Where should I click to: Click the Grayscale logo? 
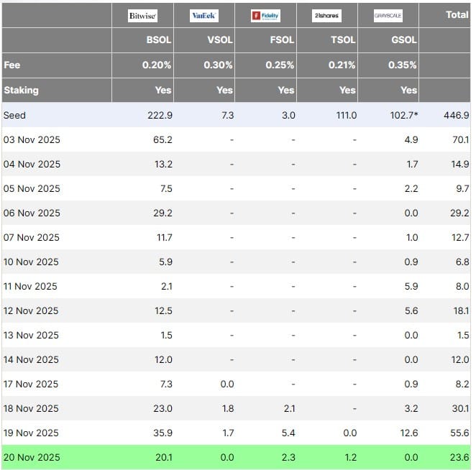point(388,16)
